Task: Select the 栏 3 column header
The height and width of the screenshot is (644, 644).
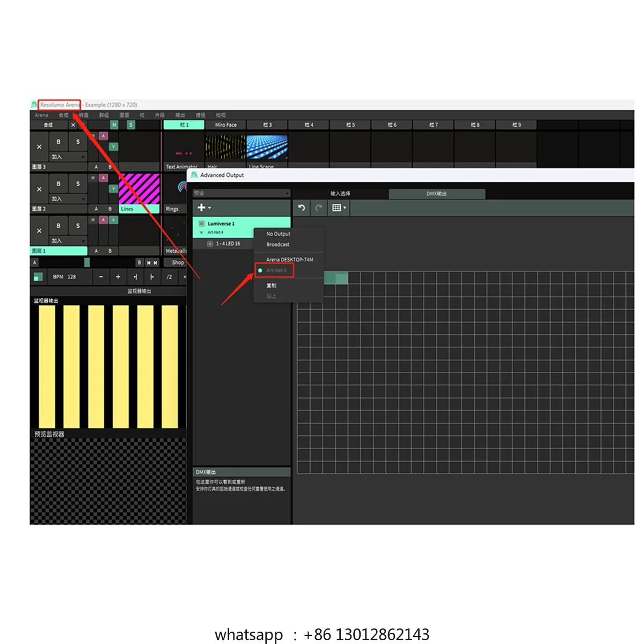Action: tap(267, 125)
